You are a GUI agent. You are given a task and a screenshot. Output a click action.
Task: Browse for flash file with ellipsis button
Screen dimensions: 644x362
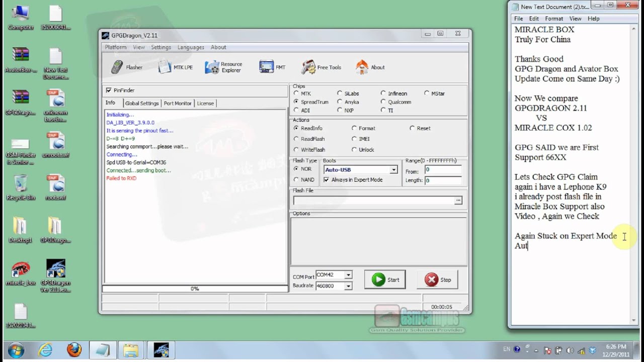(458, 201)
